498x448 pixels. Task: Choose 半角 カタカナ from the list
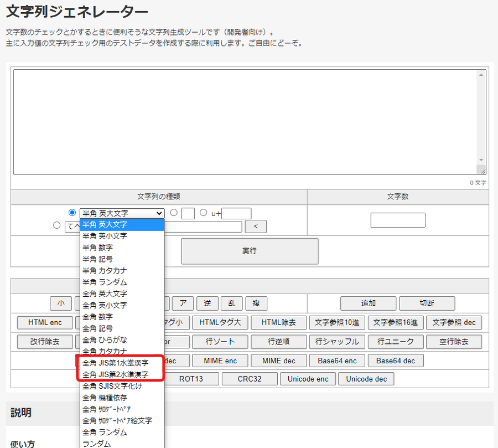[x=122, y=271]
